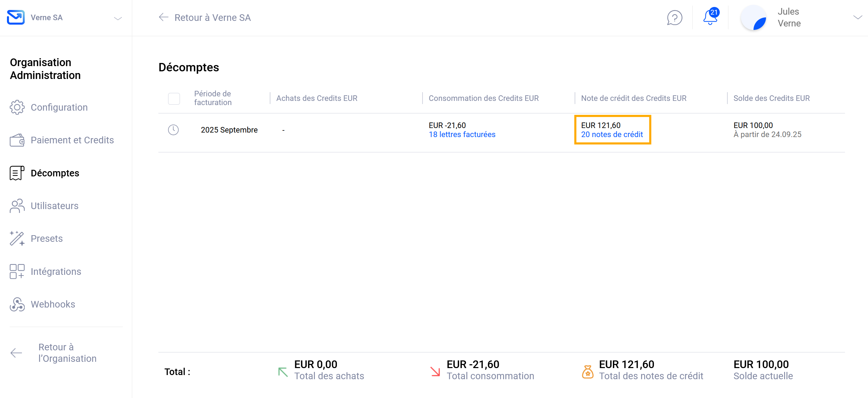Click the Utilisateurs people icon
868x398 pixels.
coord(17,206)
